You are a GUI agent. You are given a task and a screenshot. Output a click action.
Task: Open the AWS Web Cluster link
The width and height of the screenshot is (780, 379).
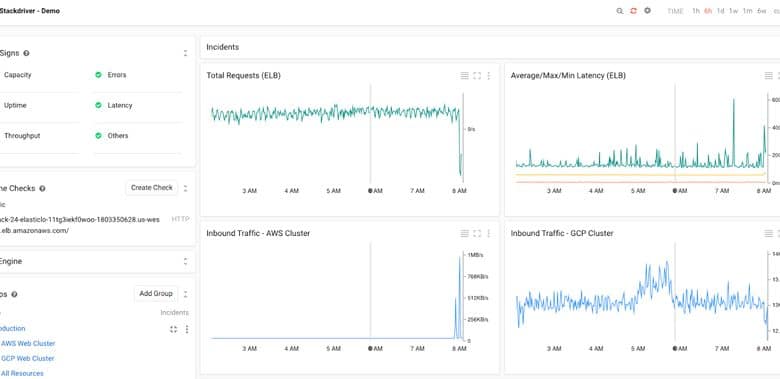pyautogui.click(x=28, y=344)
